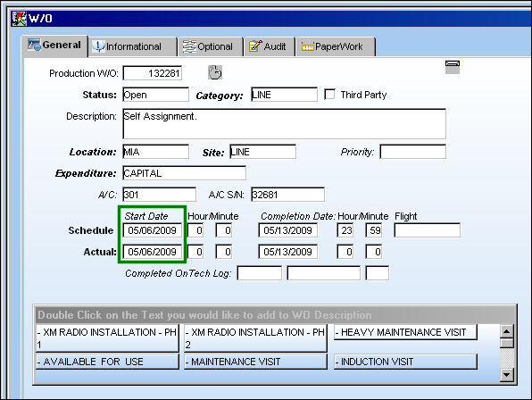The image size is (532, 400).
Task: Click the last Completed On Tech Log field
Action: 378,273
